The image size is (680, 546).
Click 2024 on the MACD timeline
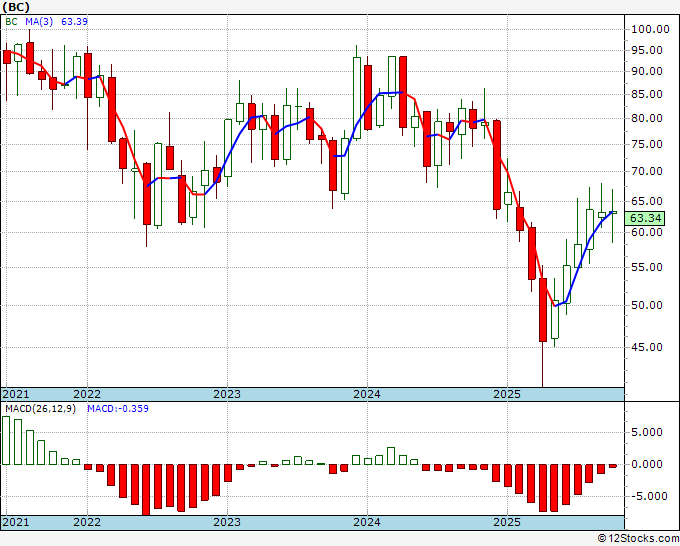(367, 522)
